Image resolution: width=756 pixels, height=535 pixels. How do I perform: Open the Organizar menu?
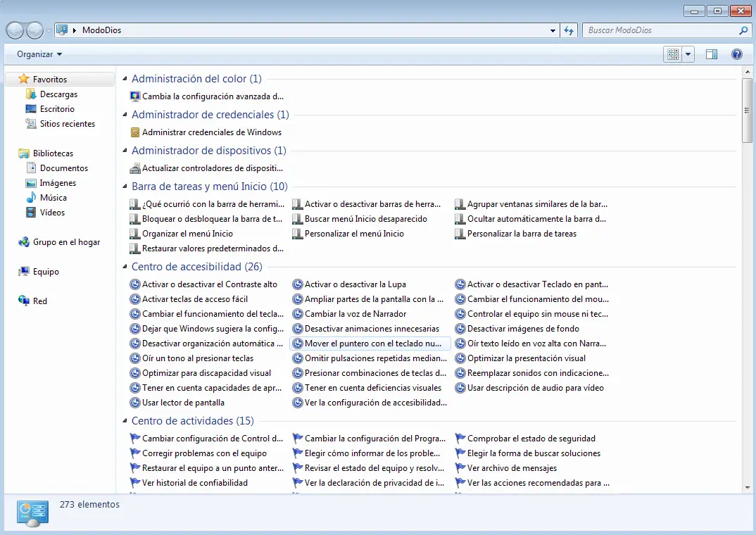point(39,54)
